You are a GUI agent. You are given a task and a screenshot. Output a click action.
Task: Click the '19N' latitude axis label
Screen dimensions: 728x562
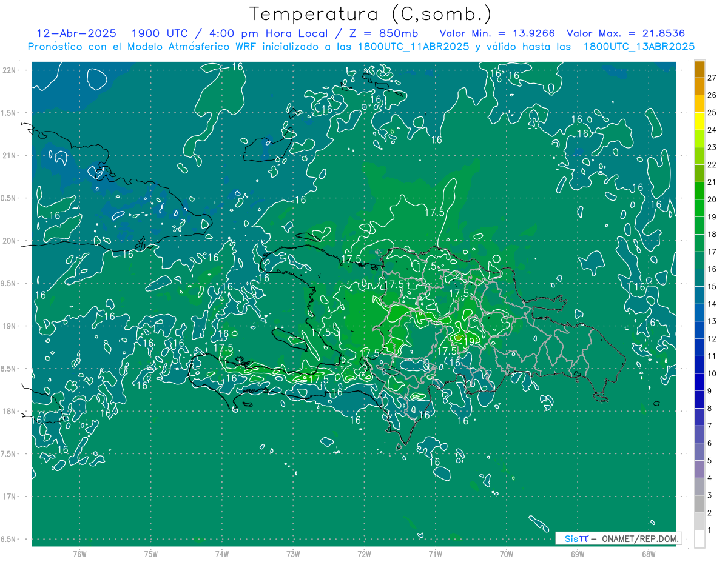coord(10,326)
